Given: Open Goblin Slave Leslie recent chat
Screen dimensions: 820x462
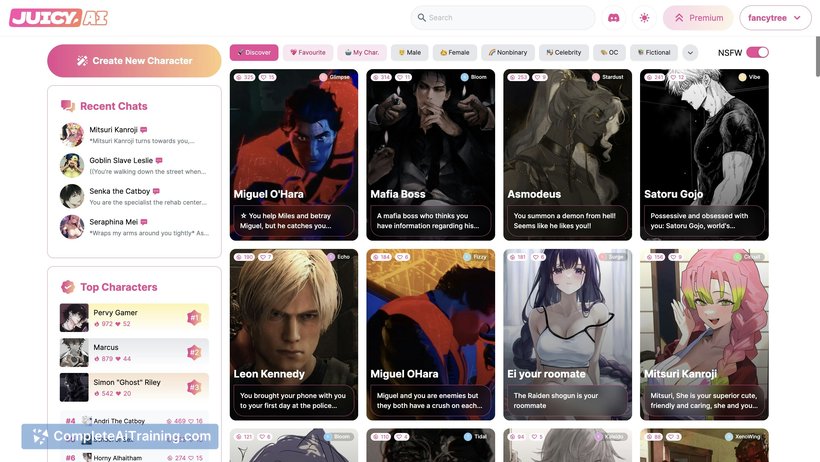Looking at the screenshot, I should [x=134, y=165].
